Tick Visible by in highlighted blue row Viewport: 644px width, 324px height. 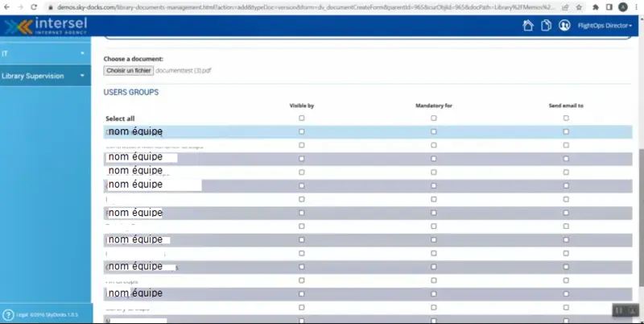pos(301,131)
